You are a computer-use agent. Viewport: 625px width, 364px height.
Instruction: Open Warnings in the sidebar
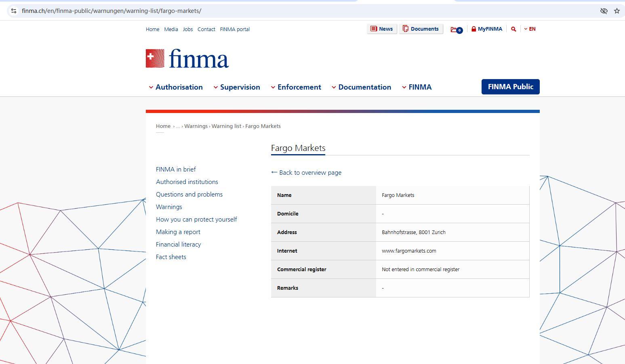pyautogui.click(x=169, y=207)
